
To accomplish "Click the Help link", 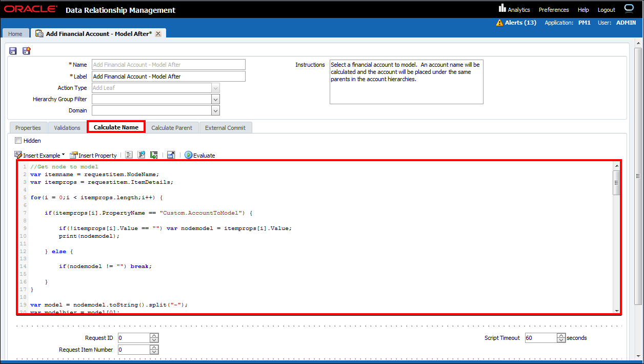I will click(x=583, y=10).
